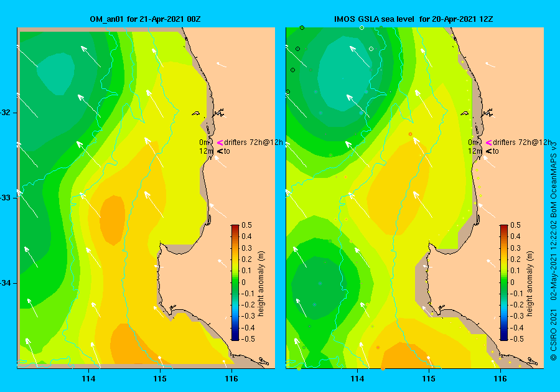560x392 pixels.
Task: Click the '0.4' colorbar tick in IMOS GSLA panel
Action: (515, 236)
